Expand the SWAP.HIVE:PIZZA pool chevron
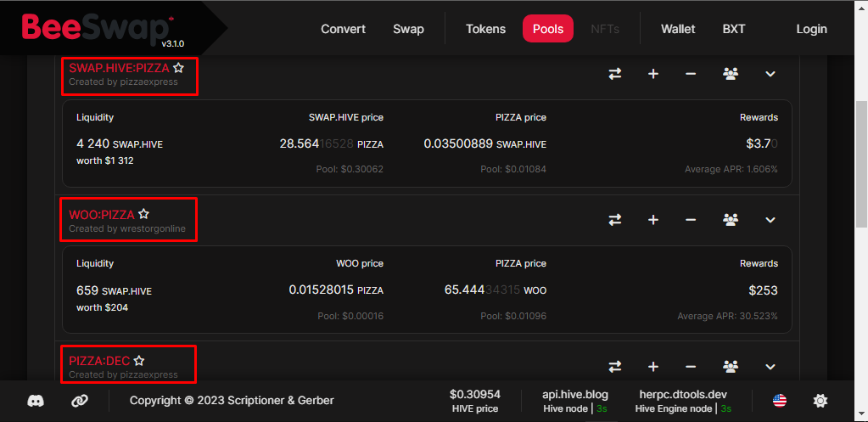 tap(770, 74)
